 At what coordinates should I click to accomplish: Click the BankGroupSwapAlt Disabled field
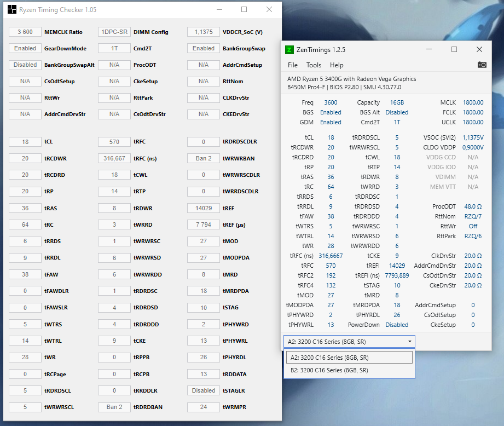[x=25, y=65]
